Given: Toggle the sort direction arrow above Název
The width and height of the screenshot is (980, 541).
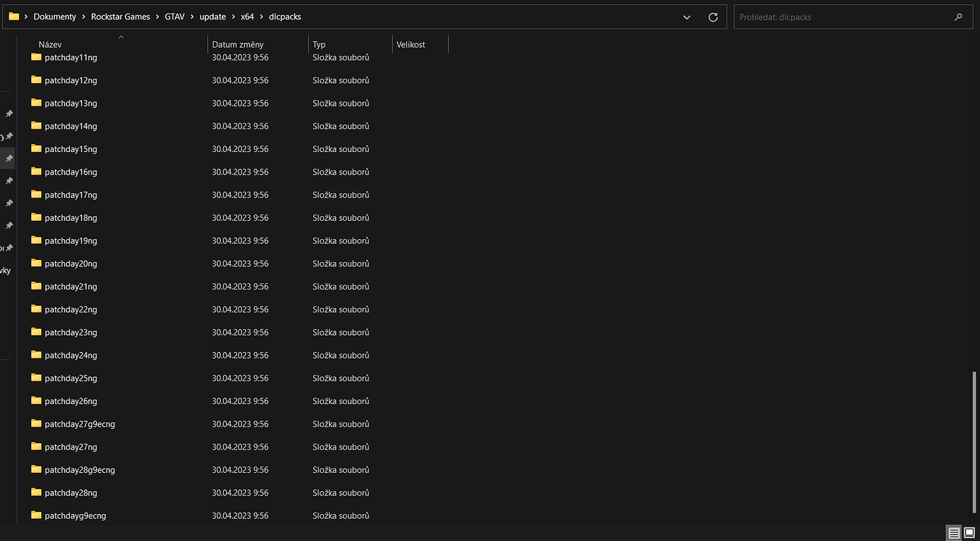Looking at the screenshot, I should pos(121,37).
